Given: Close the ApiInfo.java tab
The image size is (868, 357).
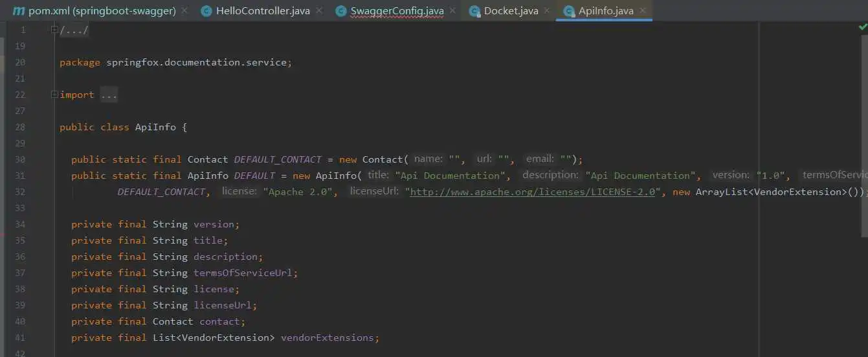Looking at the screenshot, I should pos(642,11).
